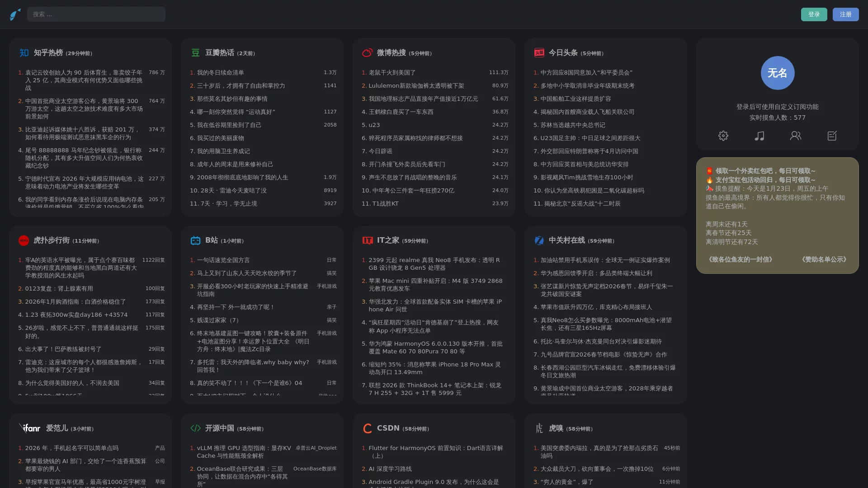Open account options via person icon
Screen dimensions: 868x488
[x=796, y=136]
